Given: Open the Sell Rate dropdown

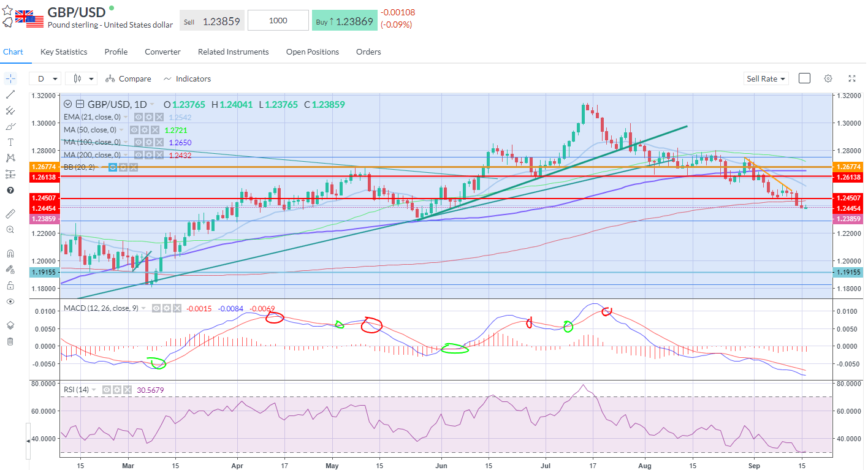Looking at the screenshot, I should 766,78.
